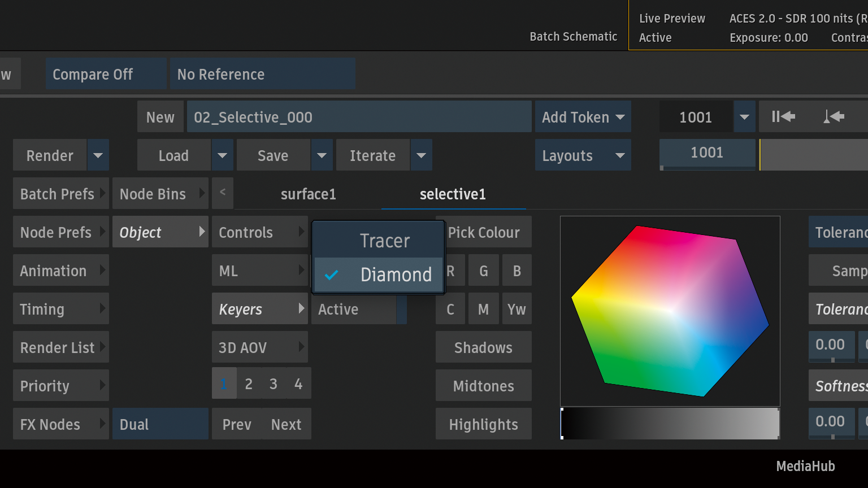This screenshot has height=488, width=868.
Task: Click the left chevron beside Node Bins
Action: (223, 193)
